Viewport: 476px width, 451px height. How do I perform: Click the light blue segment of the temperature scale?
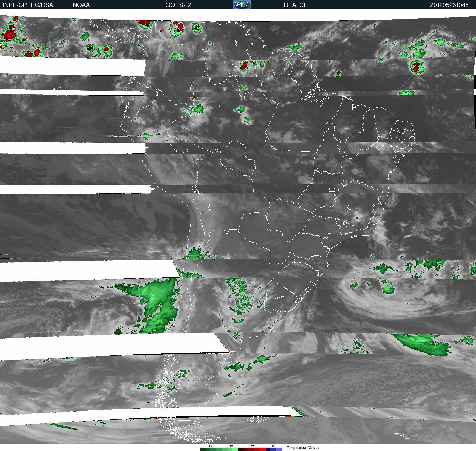[279, 449]
